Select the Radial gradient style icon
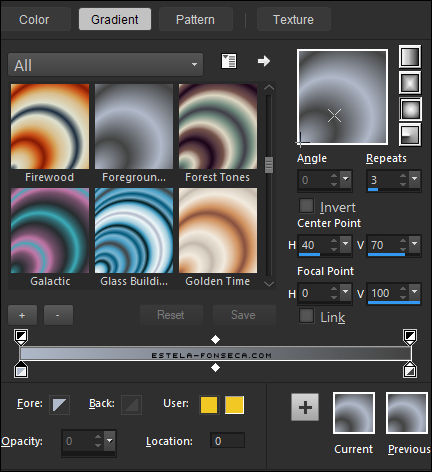This screenshot has width=432, height=472. pos(410,135)
